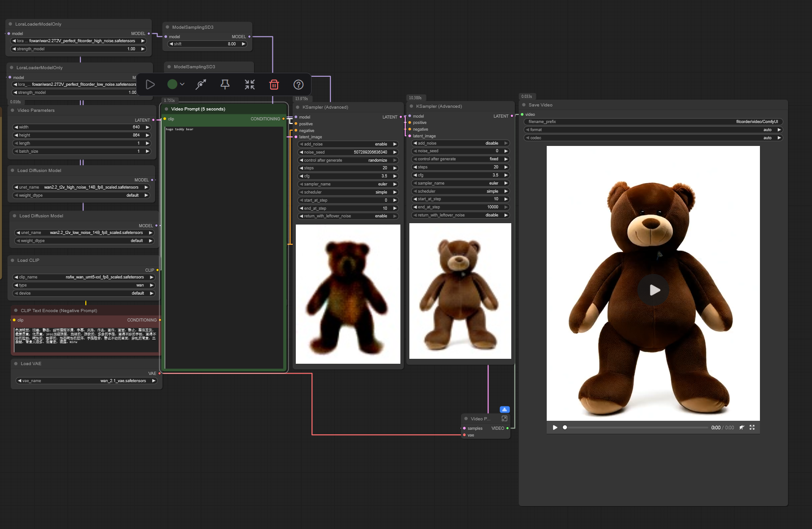Click the filename_prefix field in Save Video
Image resolution: width=812 pixels, height=529 pixels.
point(653,122)
